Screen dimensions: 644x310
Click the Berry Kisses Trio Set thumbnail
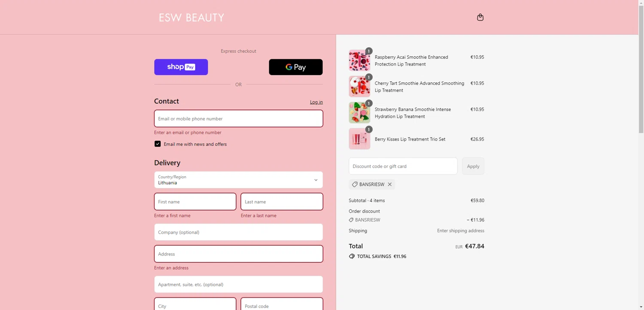click(x=360, y=139)
